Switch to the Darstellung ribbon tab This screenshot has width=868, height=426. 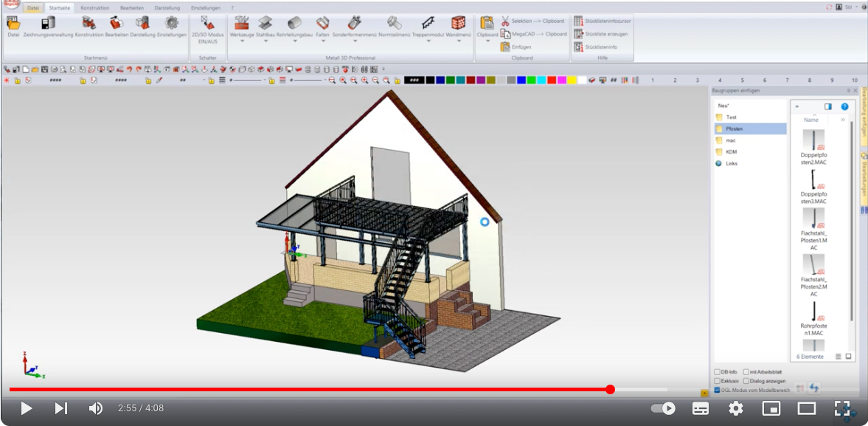coord(167,8)
